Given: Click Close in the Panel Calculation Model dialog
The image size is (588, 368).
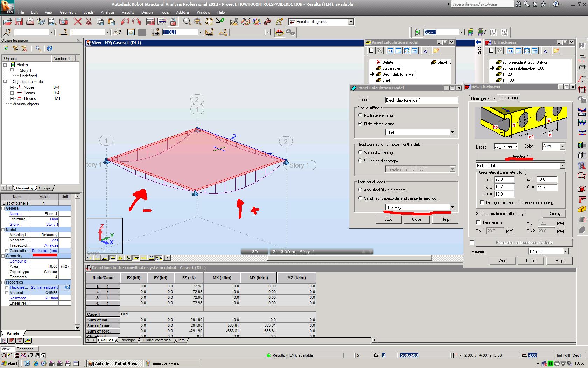Looking at the screenshot, I should (416, 219).
